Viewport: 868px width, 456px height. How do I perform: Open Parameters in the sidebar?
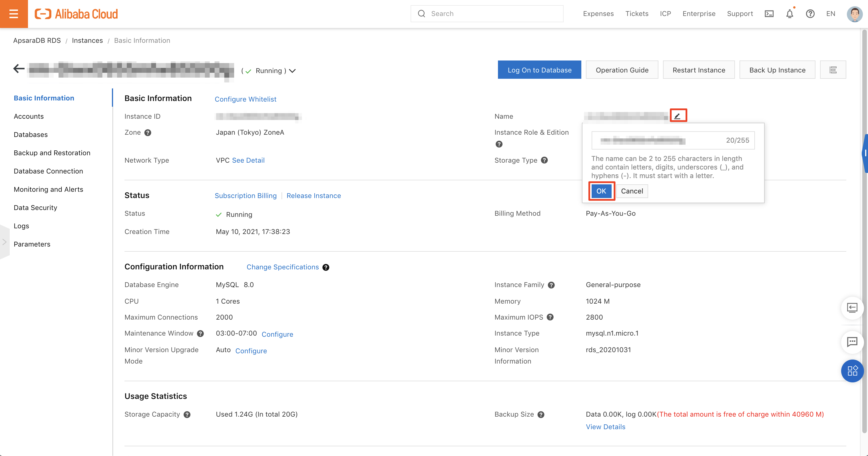[x=32, y=244]
